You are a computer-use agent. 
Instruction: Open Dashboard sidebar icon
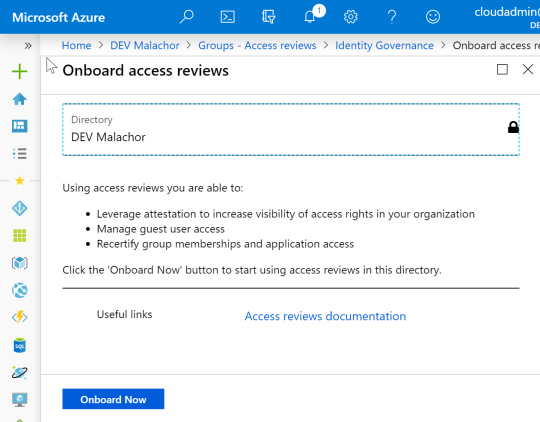(20, 126)
